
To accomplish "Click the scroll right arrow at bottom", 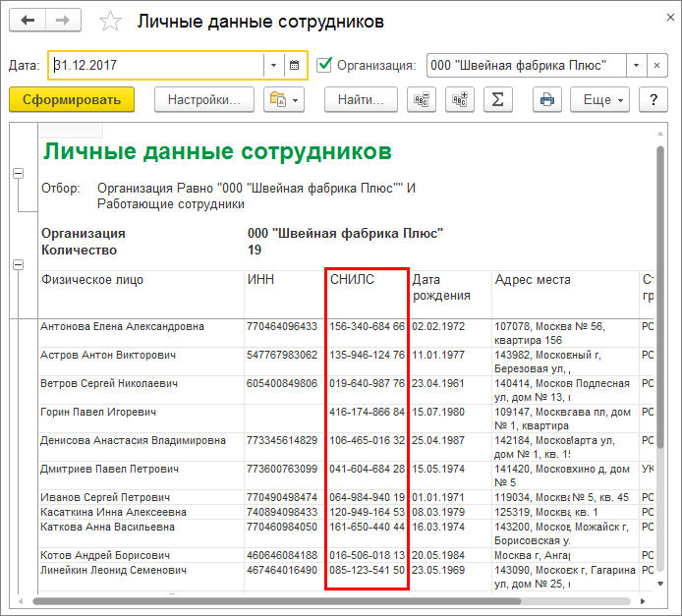I will (643, 601).
